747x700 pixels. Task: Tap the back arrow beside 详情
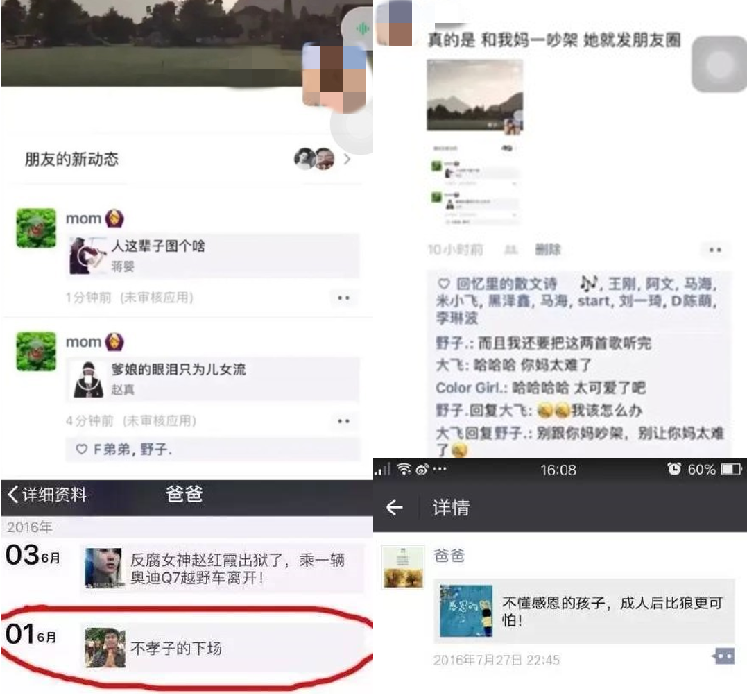tap(395, 508)
